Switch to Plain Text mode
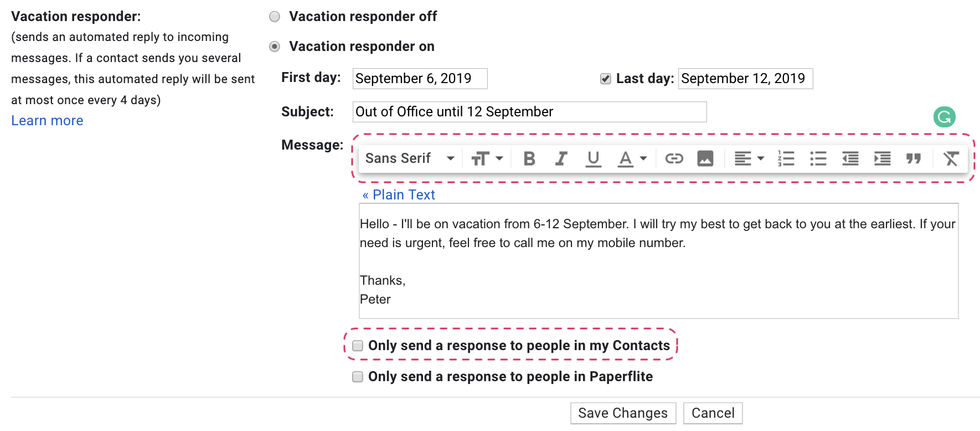The image size is (980, 431). click(x=399, y=195)
